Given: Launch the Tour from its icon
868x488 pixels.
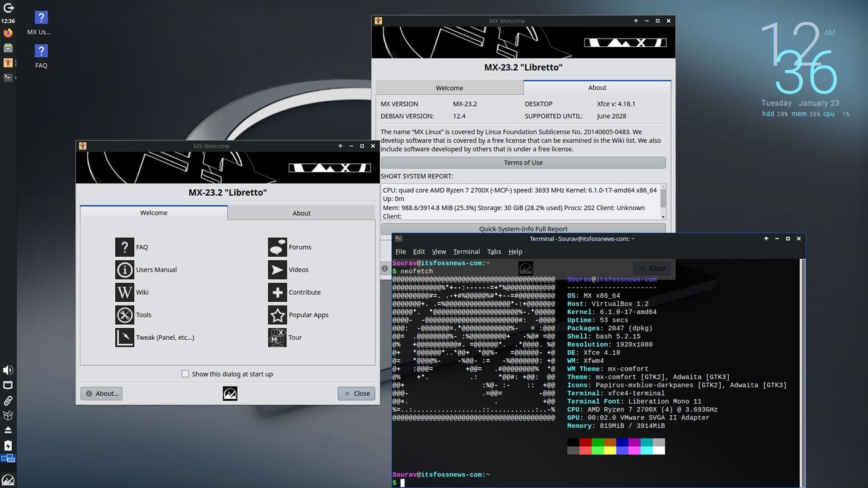Looking at the screenshot, I should 277,337.
